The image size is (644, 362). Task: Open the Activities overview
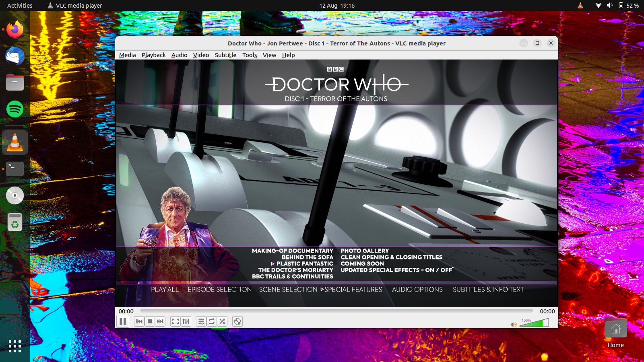click(x=20, y=6)
